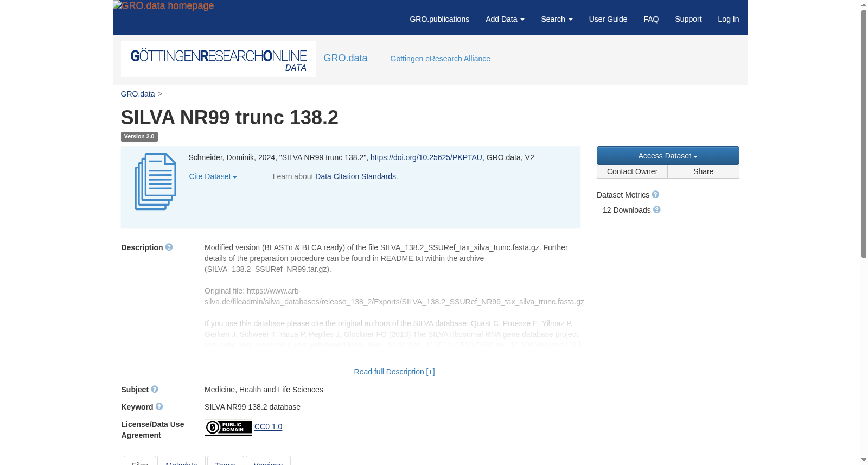Screen dimensions: 868x465
Task: Expand the Cite Dataset dropdown
Action: 213,176
